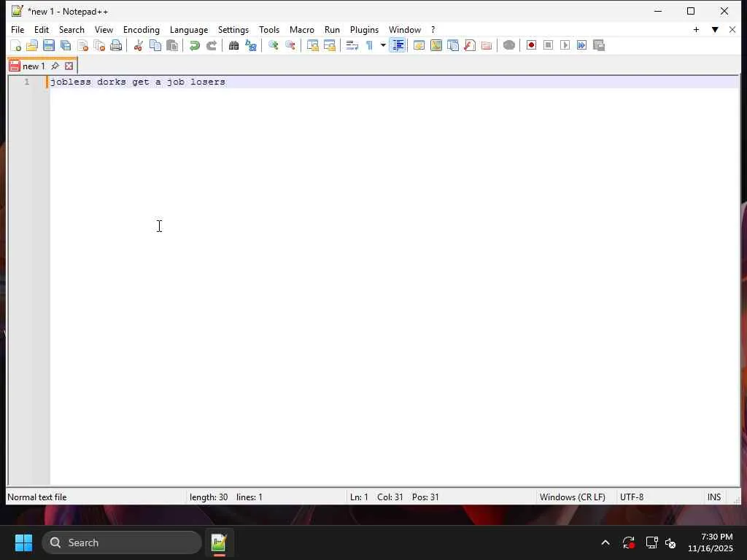The height and width of the screenshot is (560, 747).
Task: Toggle word wrap in the toolbar
Action: pos(352,45)
